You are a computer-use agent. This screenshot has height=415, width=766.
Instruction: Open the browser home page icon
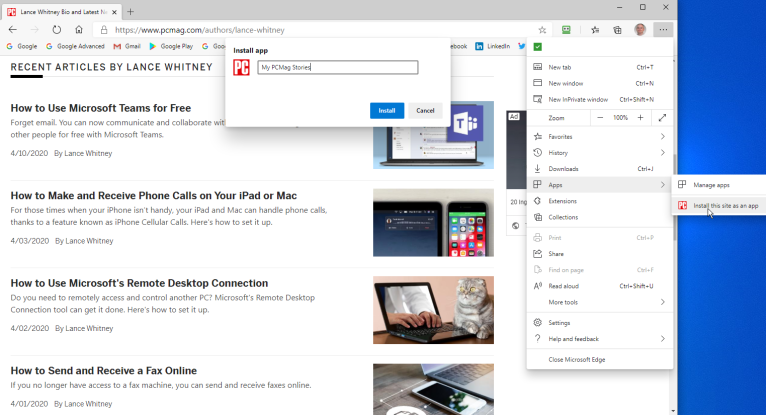click(79, 30)
